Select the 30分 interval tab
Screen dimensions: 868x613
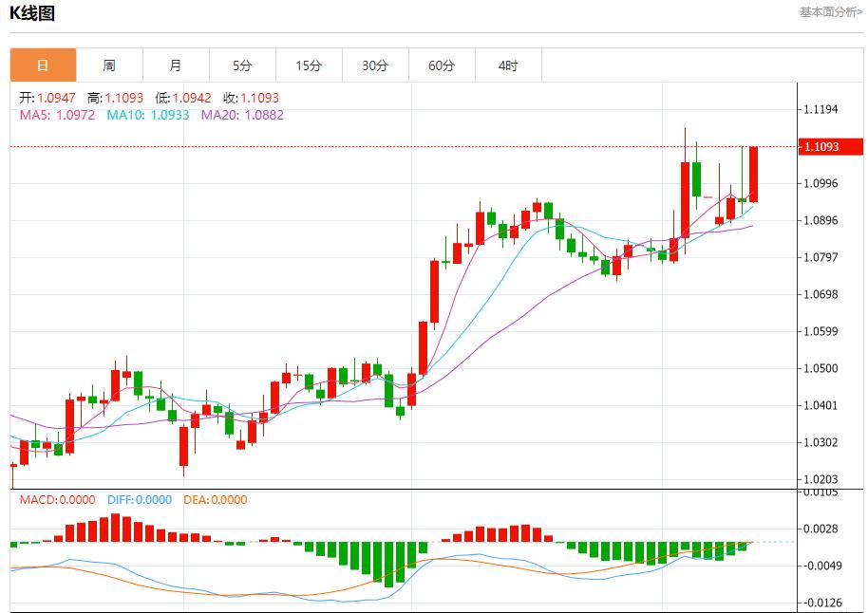click(375, 65)
